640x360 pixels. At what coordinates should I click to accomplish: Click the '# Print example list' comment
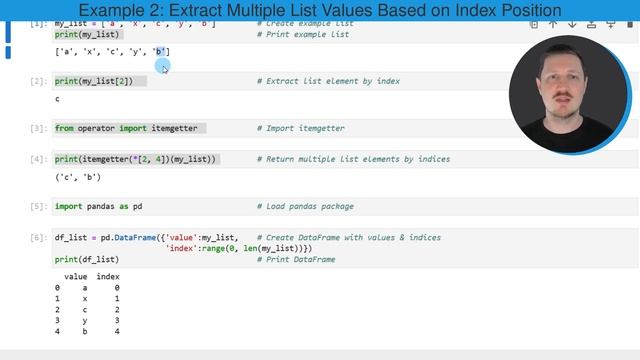303,35
